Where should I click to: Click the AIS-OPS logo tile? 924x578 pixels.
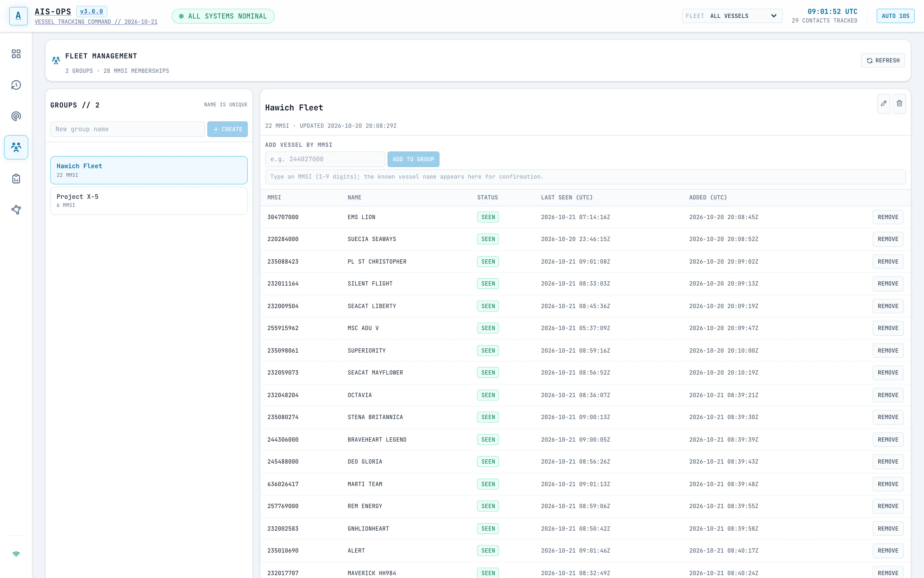click(x=18, y=16)
